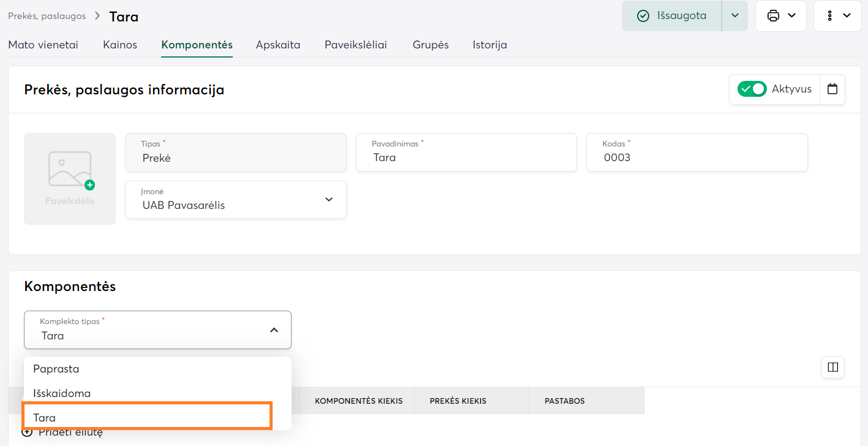Collapse the Komplekto tipas dropdown
The image size is (868, 446).
pos(274,330)
